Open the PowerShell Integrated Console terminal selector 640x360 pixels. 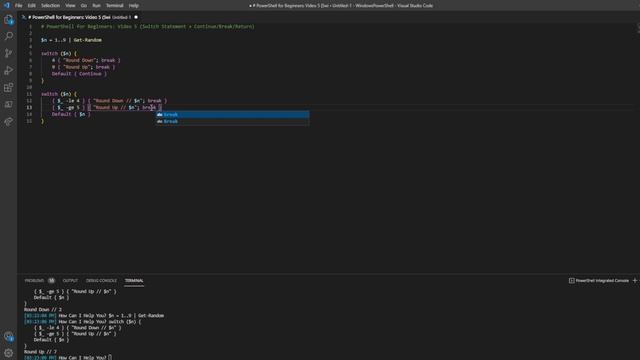599,281
